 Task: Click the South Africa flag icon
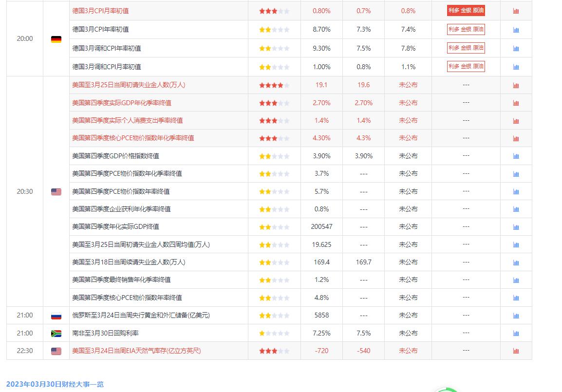[x=56, y=333]
